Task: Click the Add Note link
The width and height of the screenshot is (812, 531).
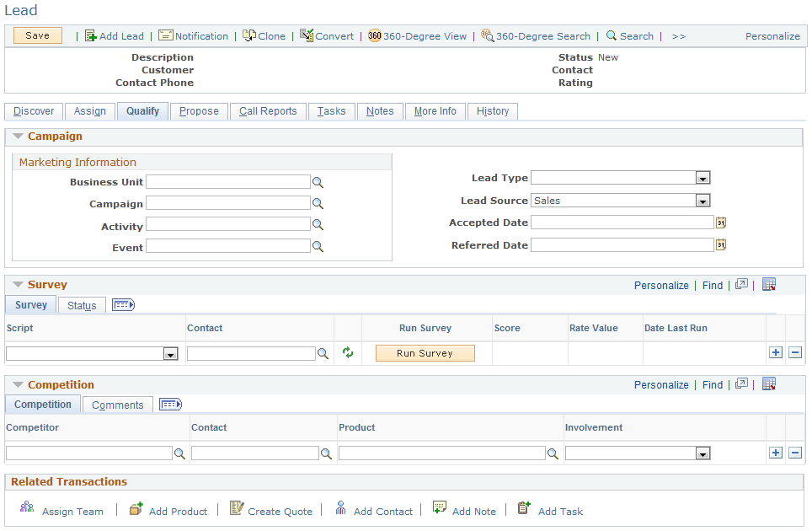Action: click(474, 512)
